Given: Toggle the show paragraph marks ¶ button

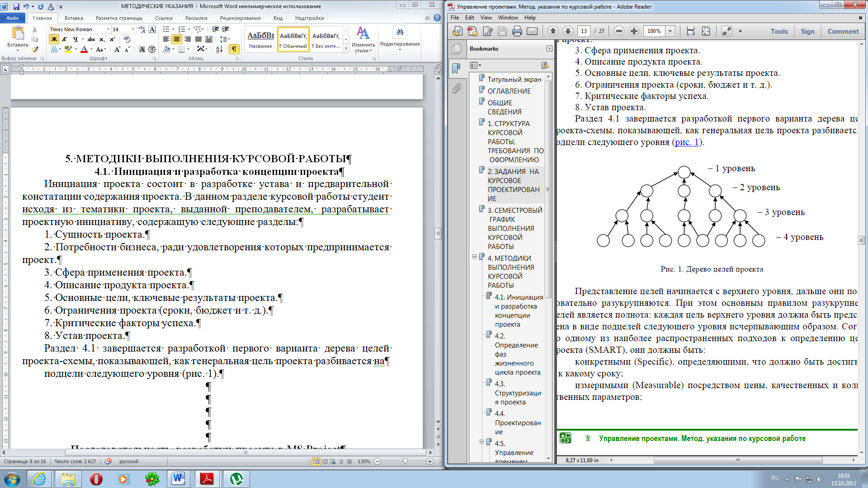Looking at the screenshot, I should 234,49.
